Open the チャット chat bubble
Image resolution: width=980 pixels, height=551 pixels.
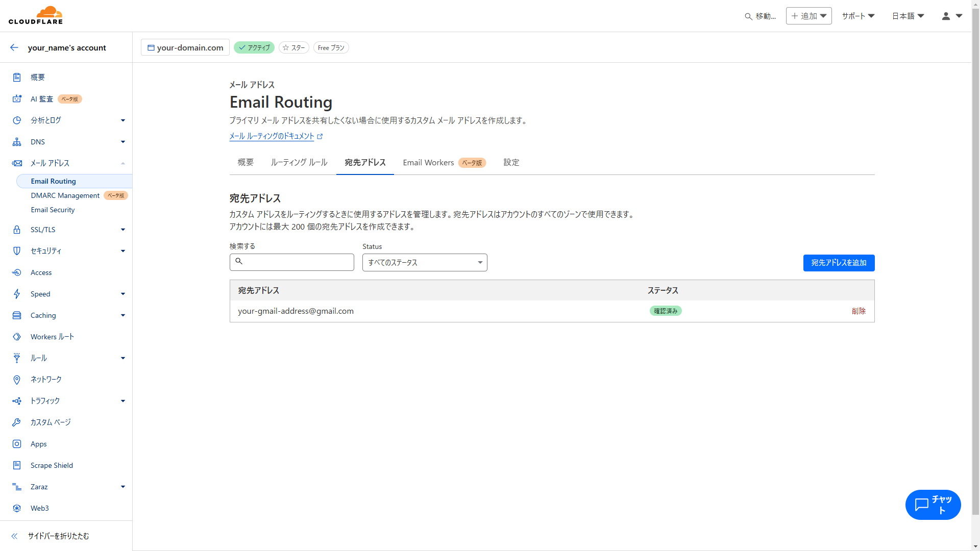(x=933, y=505)
